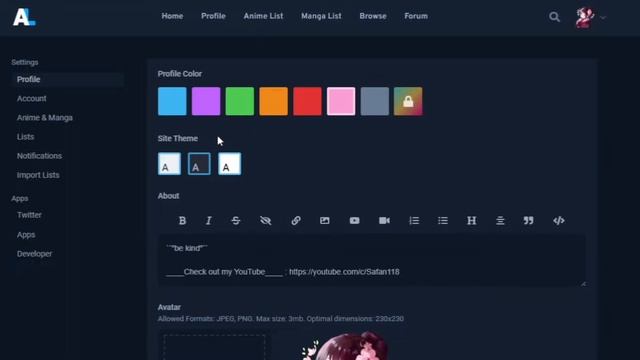The width and height of the screenshot is (640, 360).
Task: Click the AniList logo
Action: (24, 17)
